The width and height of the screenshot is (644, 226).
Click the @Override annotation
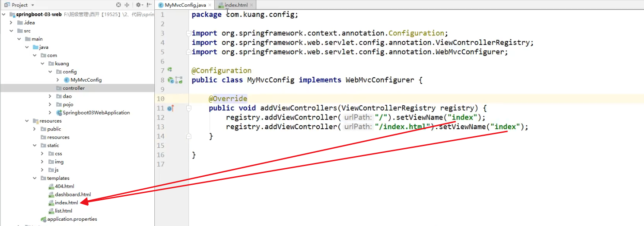coord(228,99)
